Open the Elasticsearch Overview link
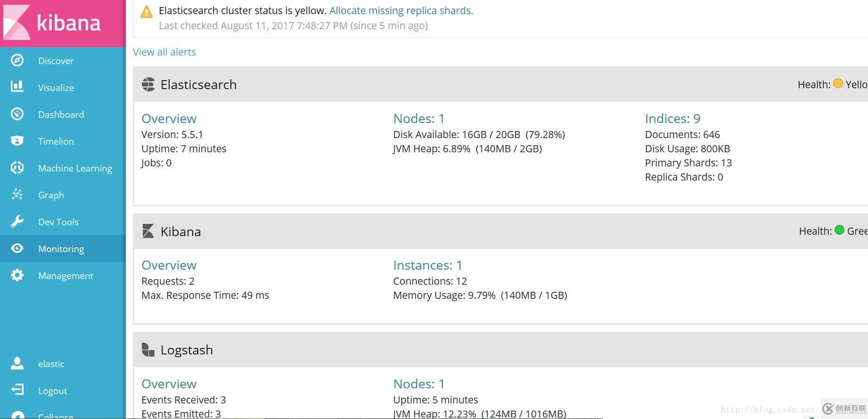 (x=169, y=118)
